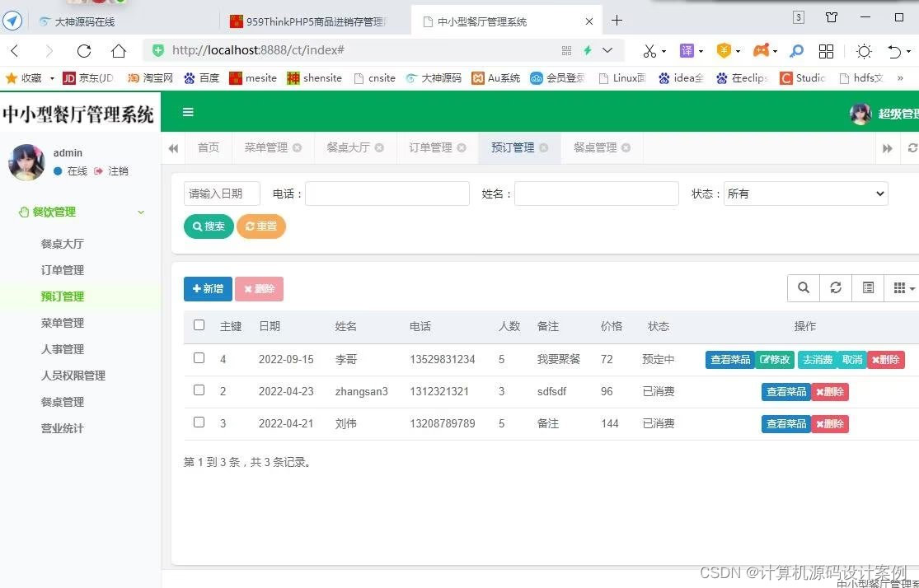The width and height of the screenshot is (919, 588).
Task: Click 查看菜品 for row 刘伟
Action: coord(786,424)
